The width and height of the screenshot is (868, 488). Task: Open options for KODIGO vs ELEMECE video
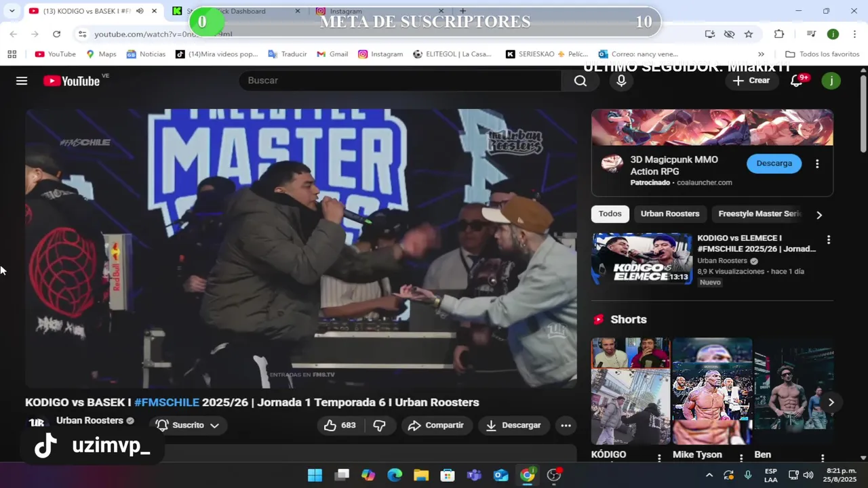click(828, 240)
